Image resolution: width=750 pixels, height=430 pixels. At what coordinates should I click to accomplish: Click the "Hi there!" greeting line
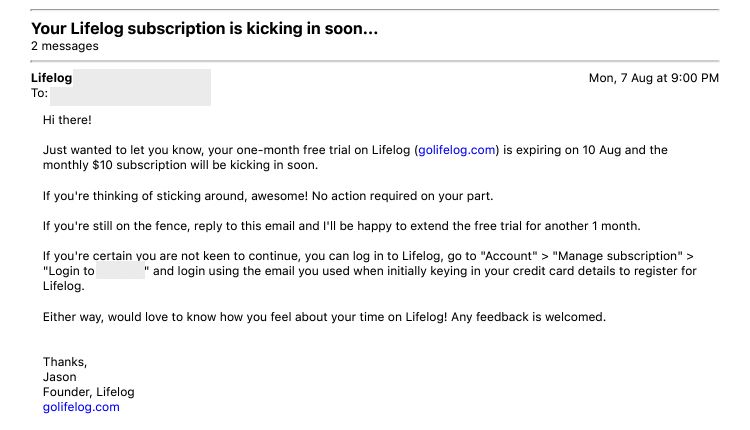coord(67,120)
